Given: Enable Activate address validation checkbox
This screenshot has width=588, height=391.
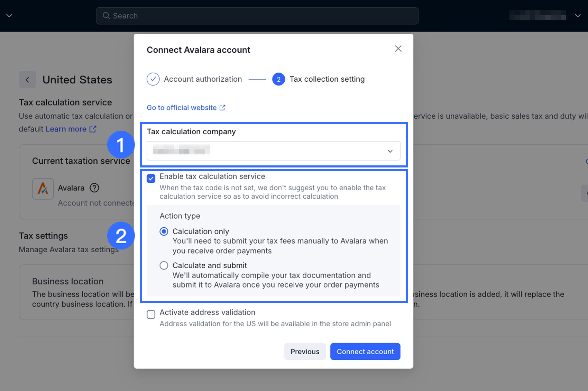Looking at the screenshot, I should click(x=151, y=315).
